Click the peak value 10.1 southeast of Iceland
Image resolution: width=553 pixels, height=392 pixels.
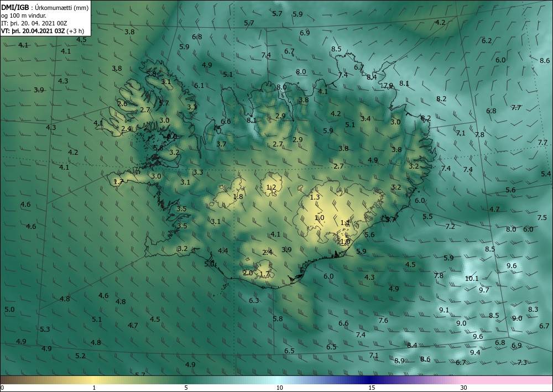[472, 279]
